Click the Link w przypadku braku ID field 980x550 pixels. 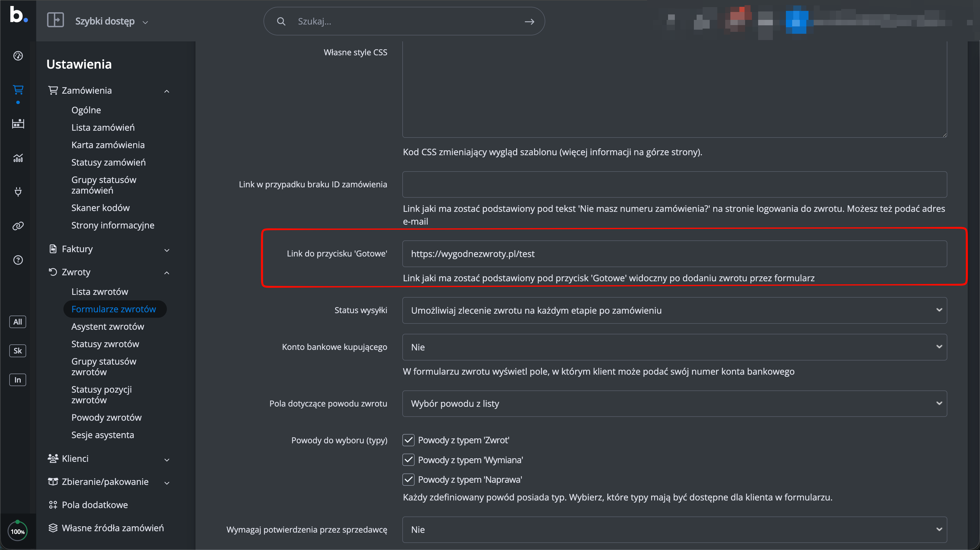click(674, 184)
